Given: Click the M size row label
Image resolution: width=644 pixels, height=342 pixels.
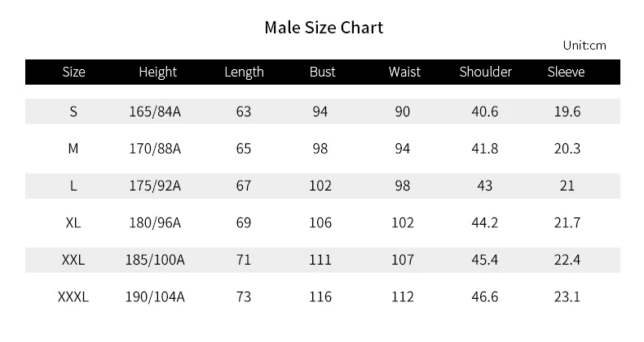Looking at the screenshot, I should [73, 148].
